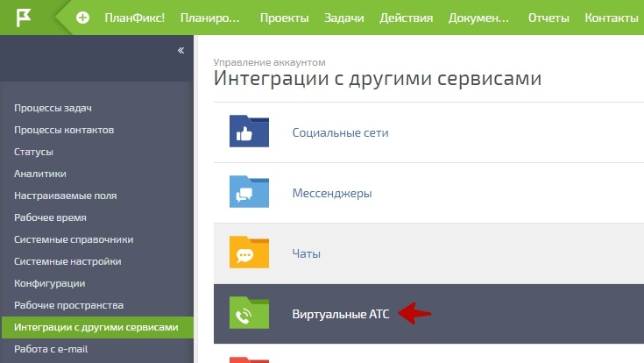
Task: Open Системные справочники in sidebar
Action: click(x=74, y=239)
